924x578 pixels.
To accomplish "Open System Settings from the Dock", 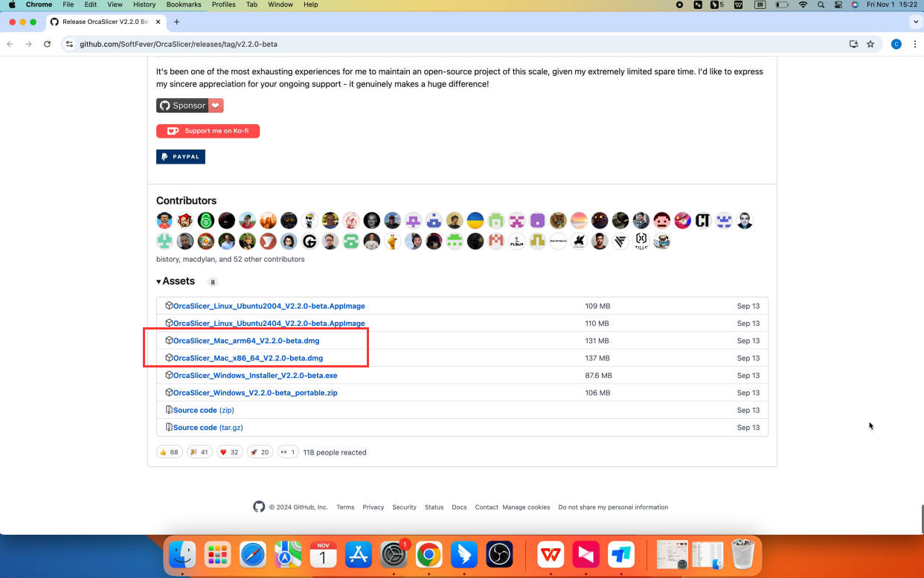I will coord(394,554).
